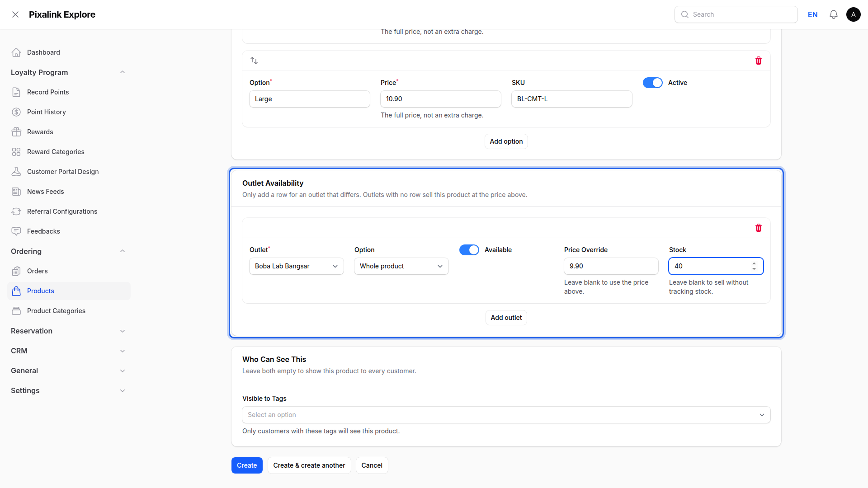Click the Customer Portal Design icon
Image resolution: width=868 pixels, height=488 pixels.
click(x=16, y=172)
